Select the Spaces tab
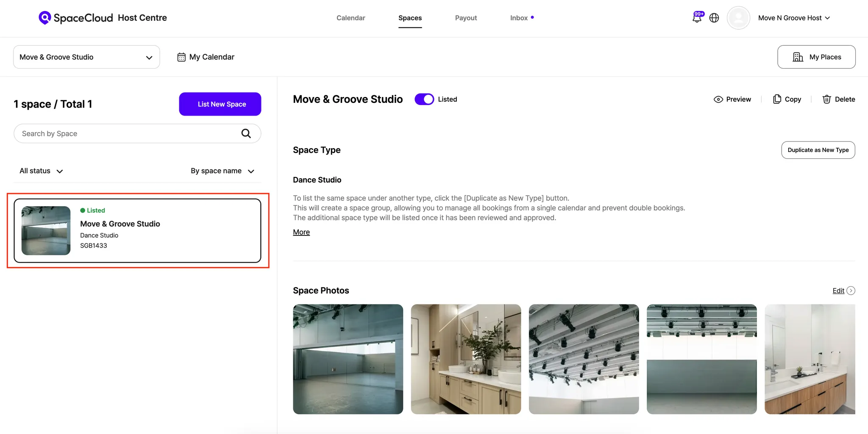 pos(410,18)
